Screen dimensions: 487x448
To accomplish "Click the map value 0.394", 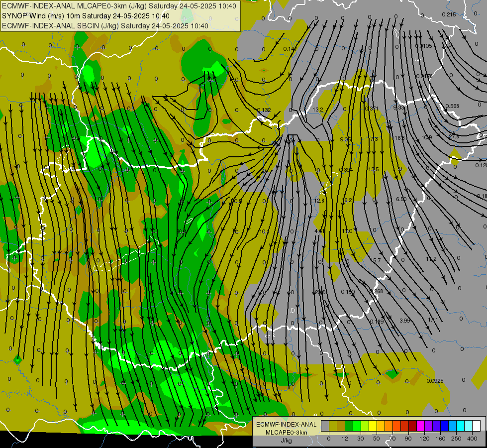I will tap(346, 170).
